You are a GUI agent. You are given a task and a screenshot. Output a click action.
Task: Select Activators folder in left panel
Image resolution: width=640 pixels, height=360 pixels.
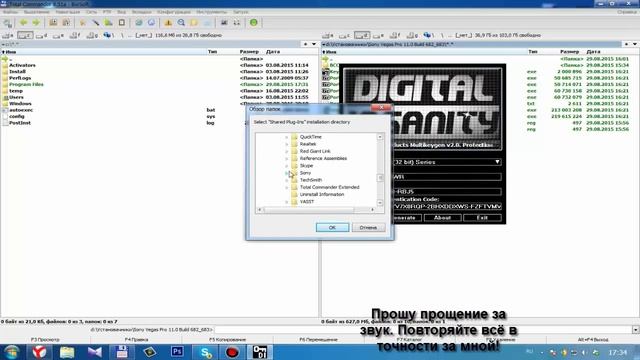click(x=22, y=65)
